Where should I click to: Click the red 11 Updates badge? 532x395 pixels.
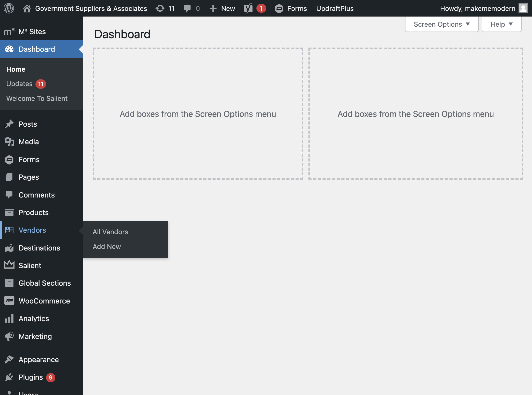tap(41, 84)
